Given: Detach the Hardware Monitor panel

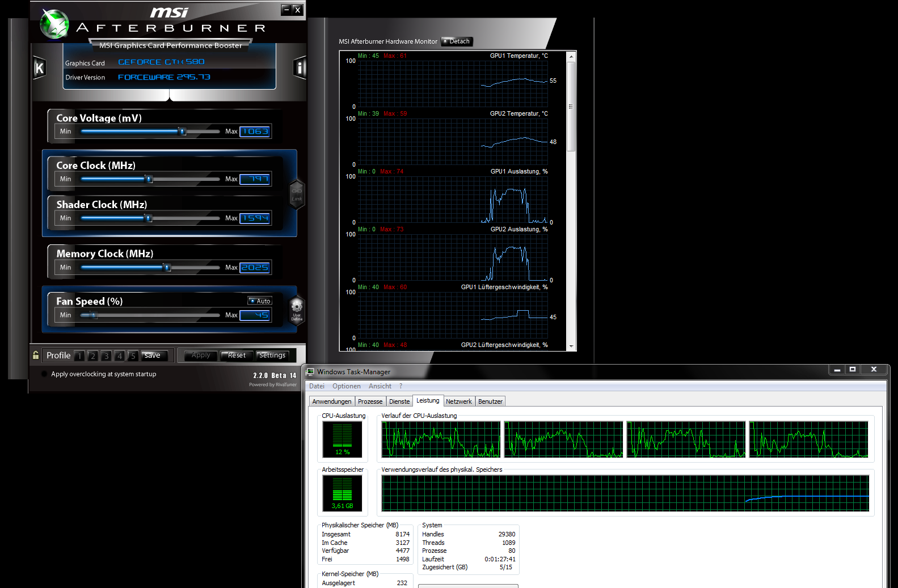Looking at the screenshot, I should coord(457,41).
